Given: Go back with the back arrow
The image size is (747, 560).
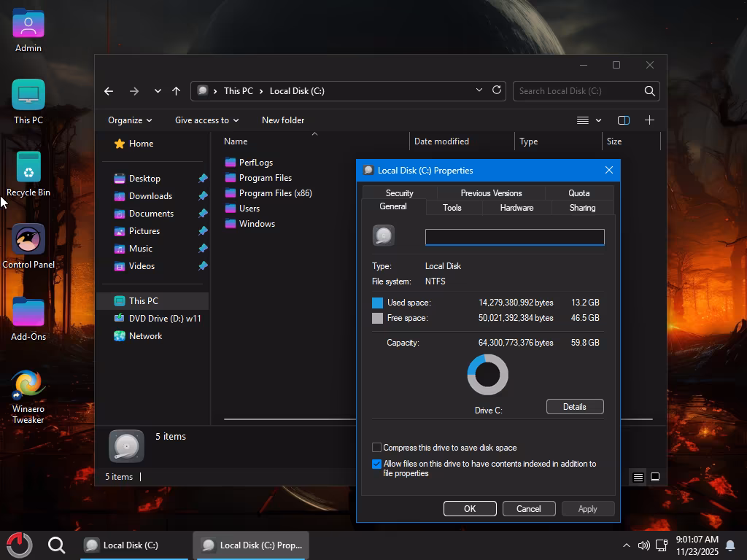Looking at the screenshot, I should click(109, 91).
